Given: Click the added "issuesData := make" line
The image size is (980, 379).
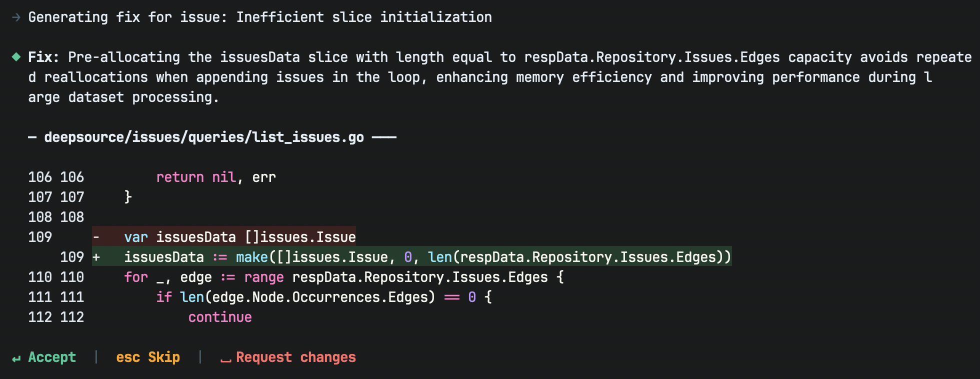Looking at the screenshot, I should (427, 257).
